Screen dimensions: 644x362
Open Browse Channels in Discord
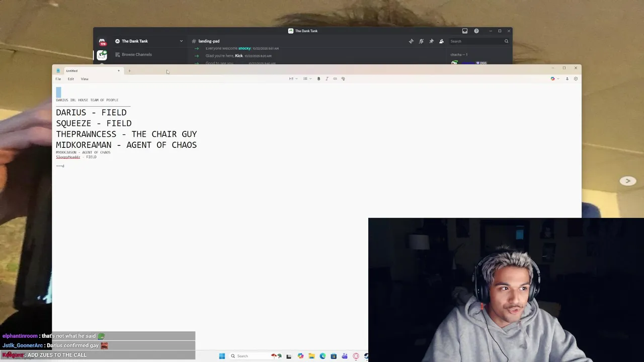coord(133,54)
